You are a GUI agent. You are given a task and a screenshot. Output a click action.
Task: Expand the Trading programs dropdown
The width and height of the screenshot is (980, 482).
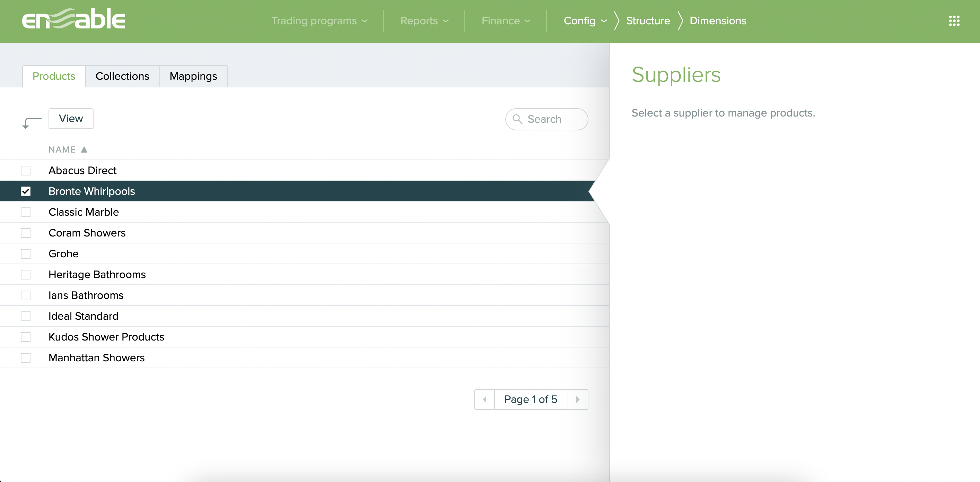[319, 21]
